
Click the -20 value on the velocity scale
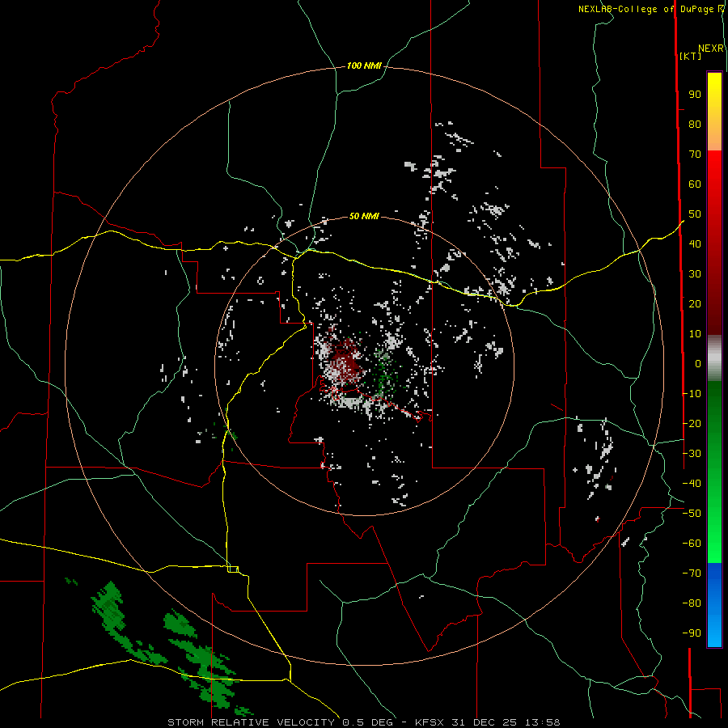(692, 423)
